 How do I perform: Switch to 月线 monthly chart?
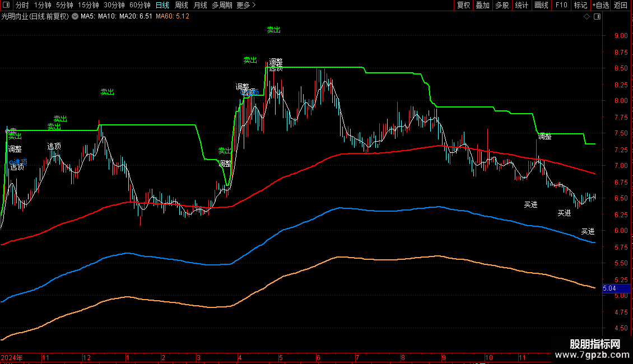(200, 5)
